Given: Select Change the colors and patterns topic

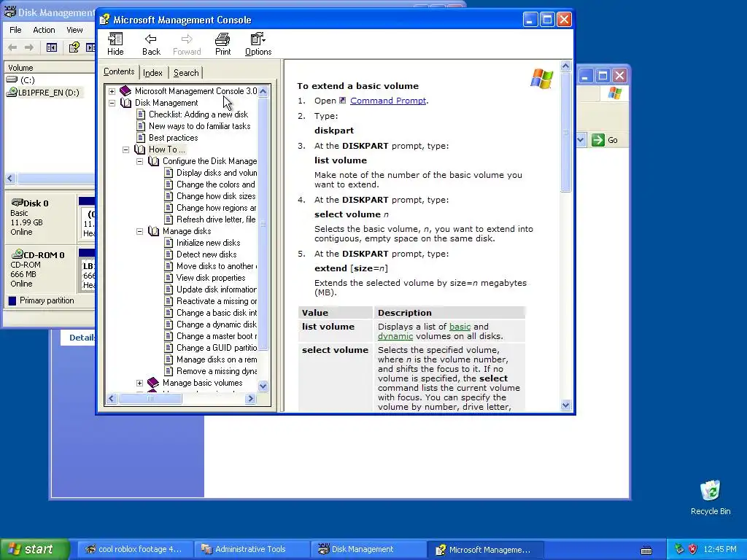Looking at the screenshot, I should tap(216, 184).
